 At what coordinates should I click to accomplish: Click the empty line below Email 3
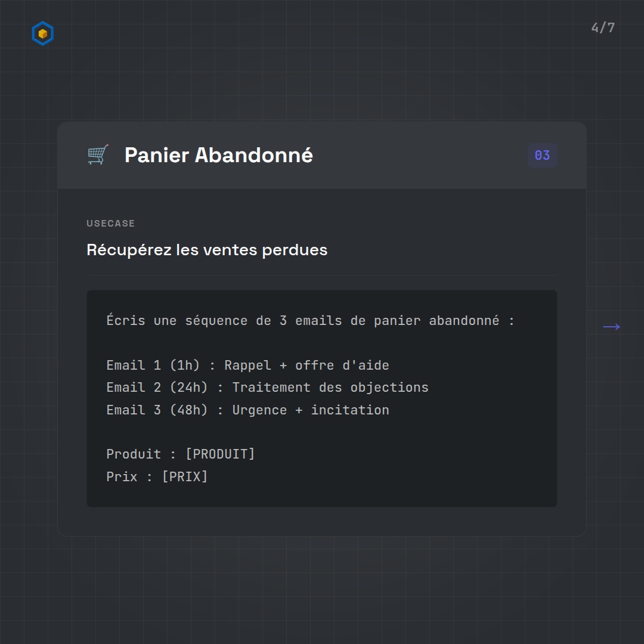[239, 432]
